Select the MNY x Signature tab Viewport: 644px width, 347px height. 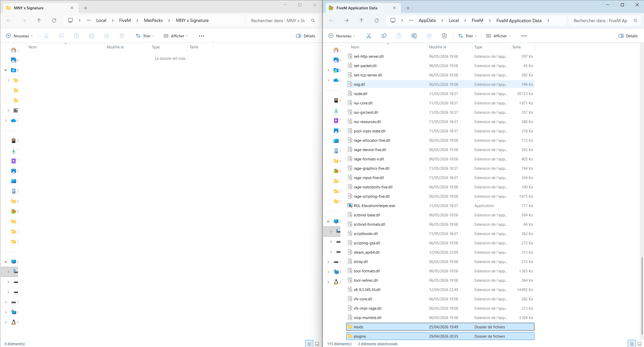click(x=40, y=8)
